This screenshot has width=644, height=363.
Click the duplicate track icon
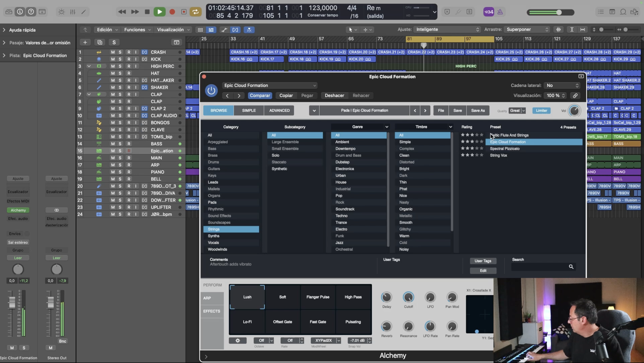coord(99,42)
